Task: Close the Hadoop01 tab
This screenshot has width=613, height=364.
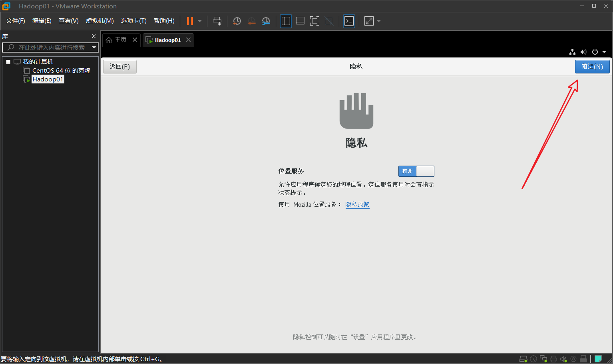Action: [x=188, y=40]
